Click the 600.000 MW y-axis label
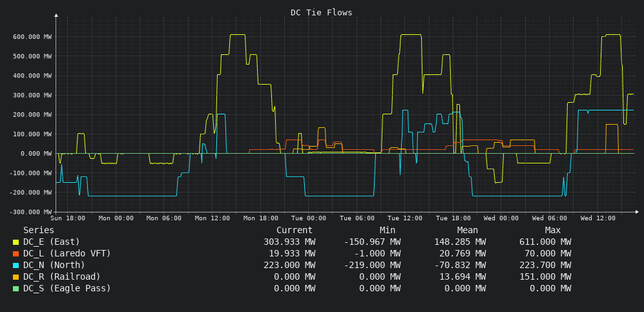Screen dimensions: 644x312 33,37
